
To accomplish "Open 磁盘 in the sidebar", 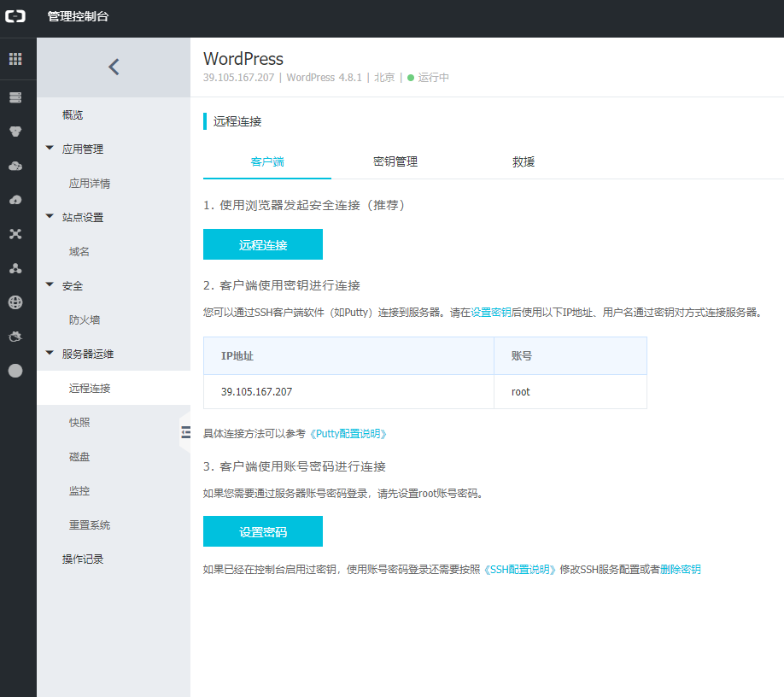I will 79,456.
